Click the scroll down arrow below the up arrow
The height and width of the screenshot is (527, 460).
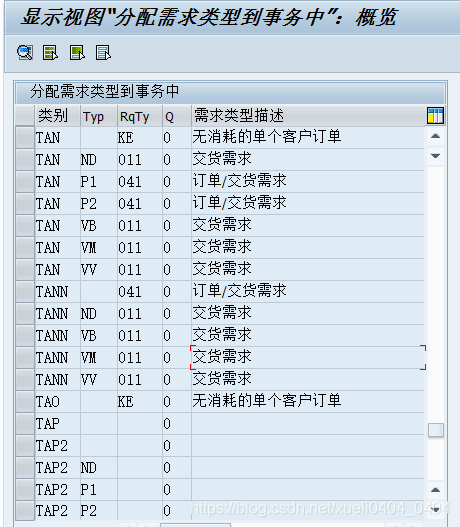[435, 156]
